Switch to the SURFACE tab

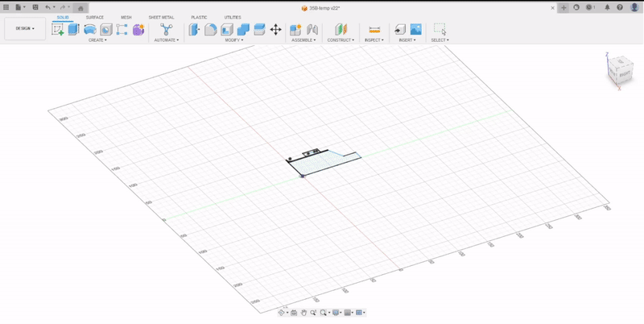pyautogui.click(x=95, y=17)
